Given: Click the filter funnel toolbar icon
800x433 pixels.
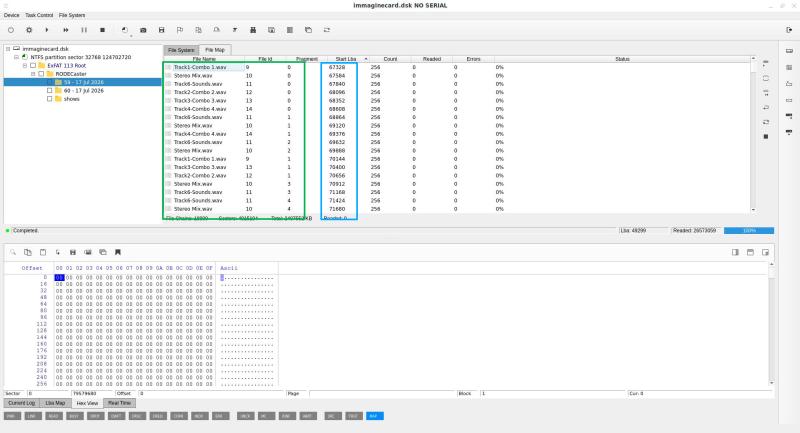Looking at the screenshot, I should point(235,30).
